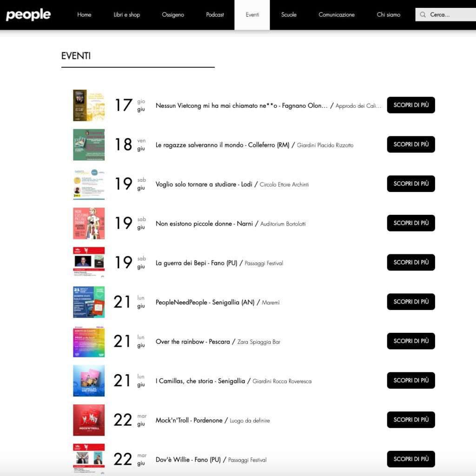476x476 pixels.
Task: Open Over the rainbow event thumbnail
Action: [89, 342]
